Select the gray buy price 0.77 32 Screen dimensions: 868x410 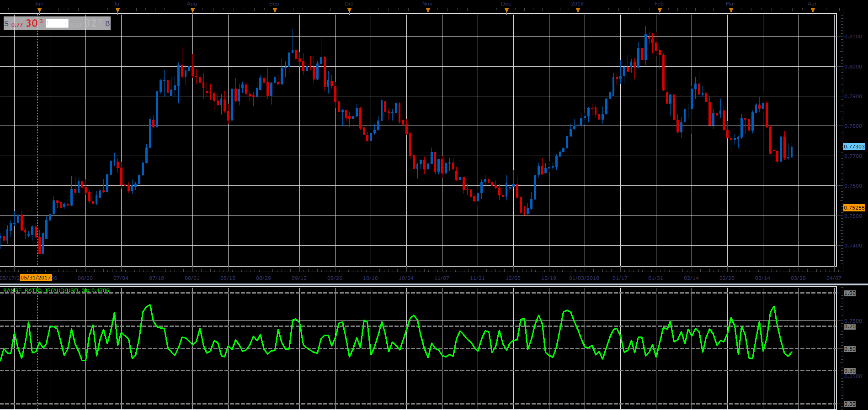pyautogui.click(x=86, y=23)
